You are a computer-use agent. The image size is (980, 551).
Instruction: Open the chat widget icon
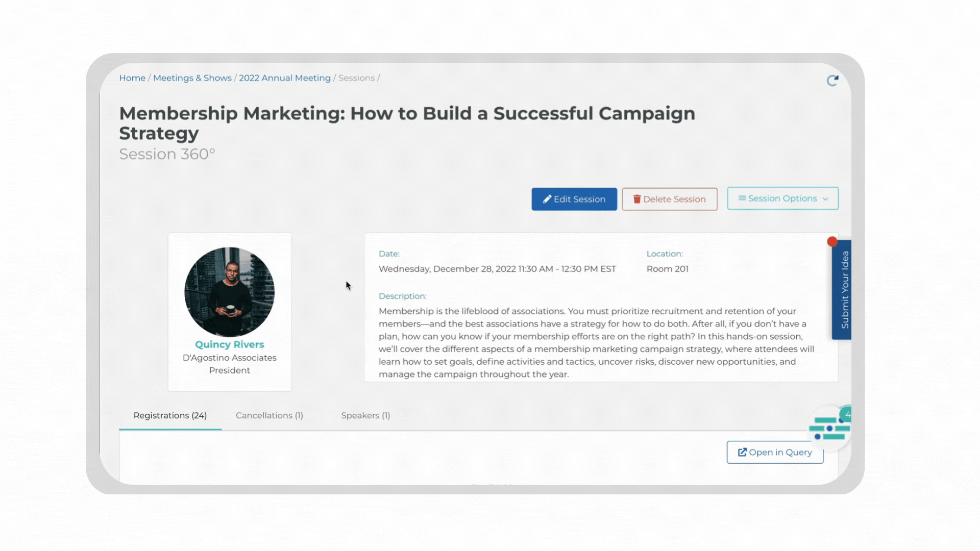(x=829, y=428)
